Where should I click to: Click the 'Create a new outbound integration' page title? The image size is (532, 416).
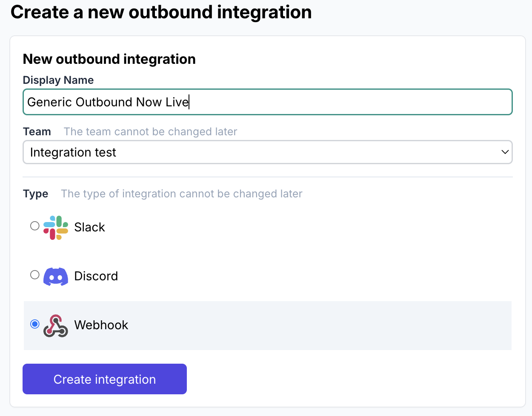point(161,12)
